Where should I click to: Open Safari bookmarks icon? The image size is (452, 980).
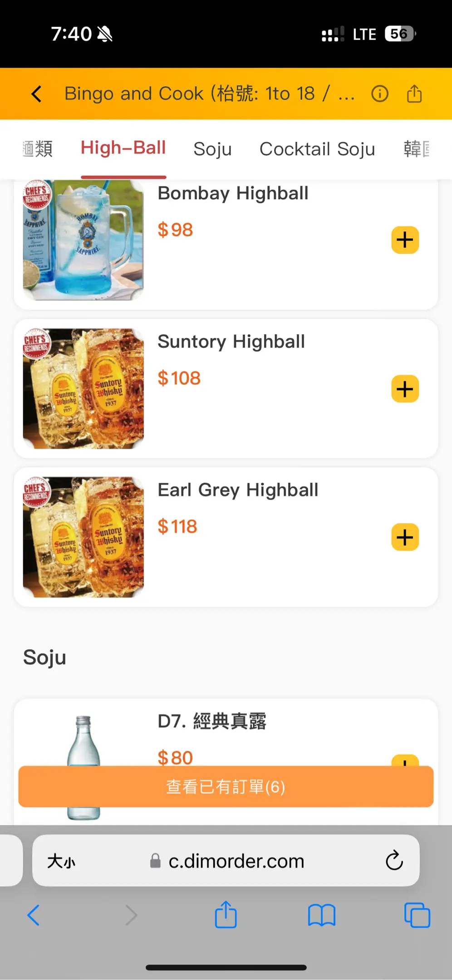click(x=321, y=915)
